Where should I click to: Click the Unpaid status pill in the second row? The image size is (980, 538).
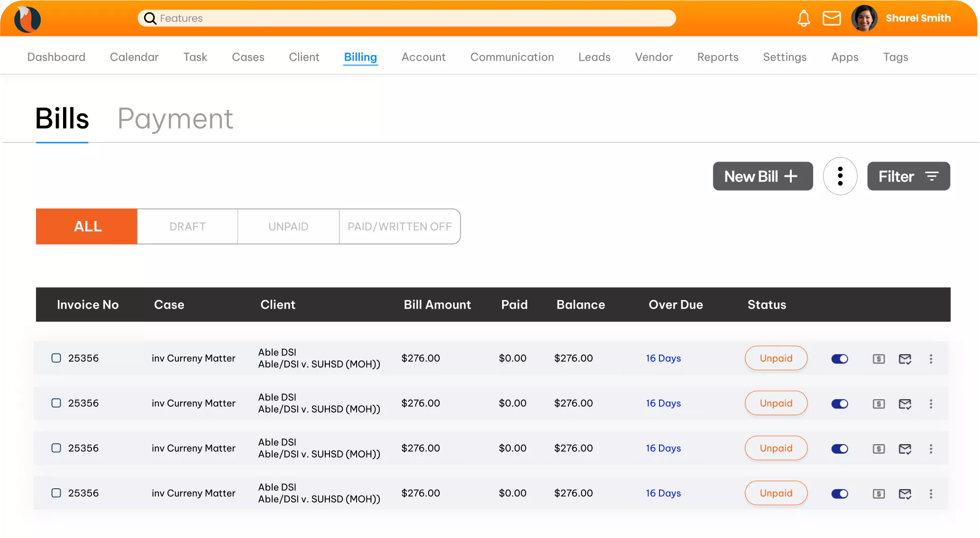tap(776, 403)
